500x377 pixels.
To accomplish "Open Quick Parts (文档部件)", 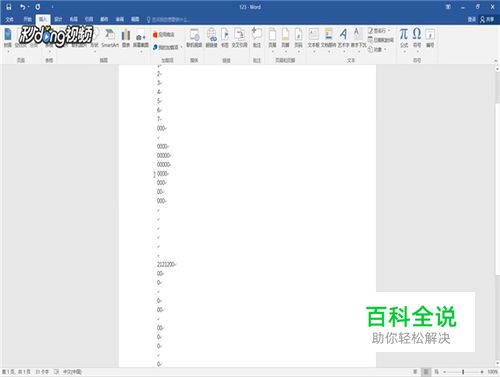I will [328, 38].
